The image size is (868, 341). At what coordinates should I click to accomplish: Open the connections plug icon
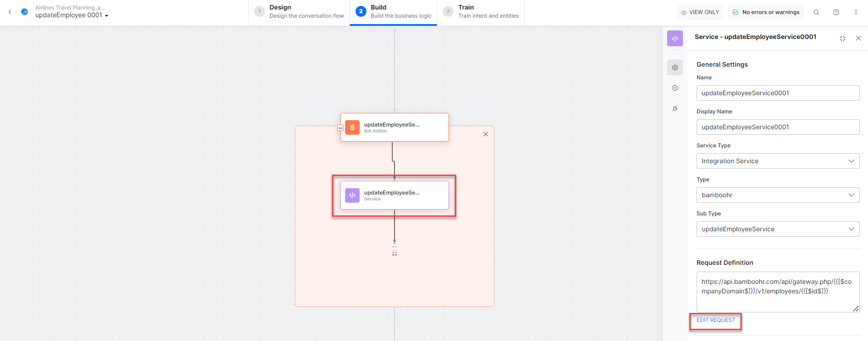(675, 108)
